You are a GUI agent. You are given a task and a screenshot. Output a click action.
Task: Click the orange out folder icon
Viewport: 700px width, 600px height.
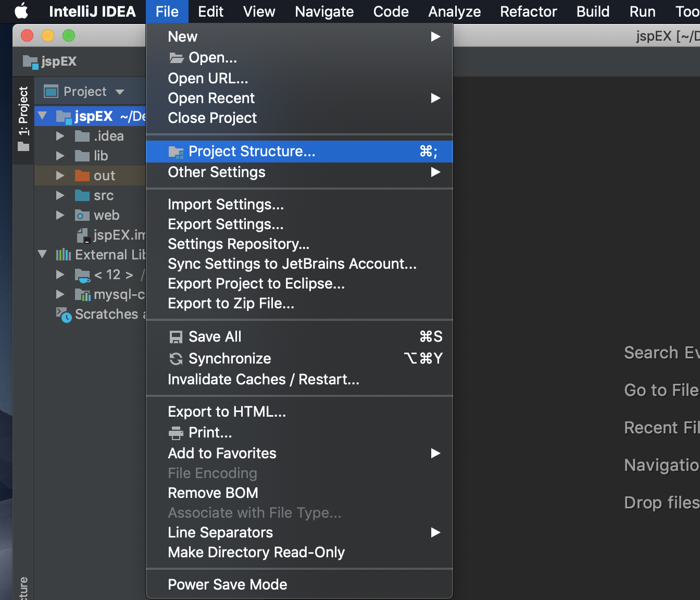pyautogui.click(x=82, y=176)
